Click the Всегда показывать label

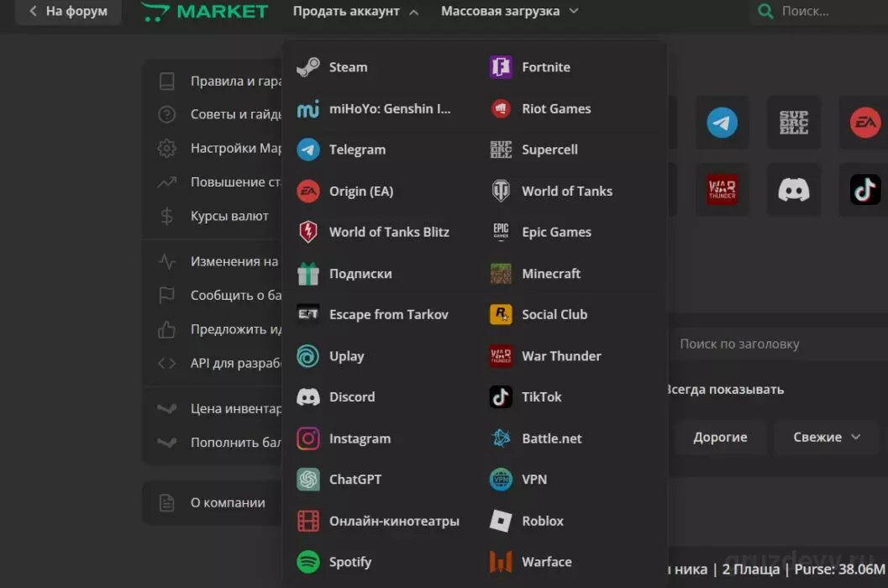726,390
